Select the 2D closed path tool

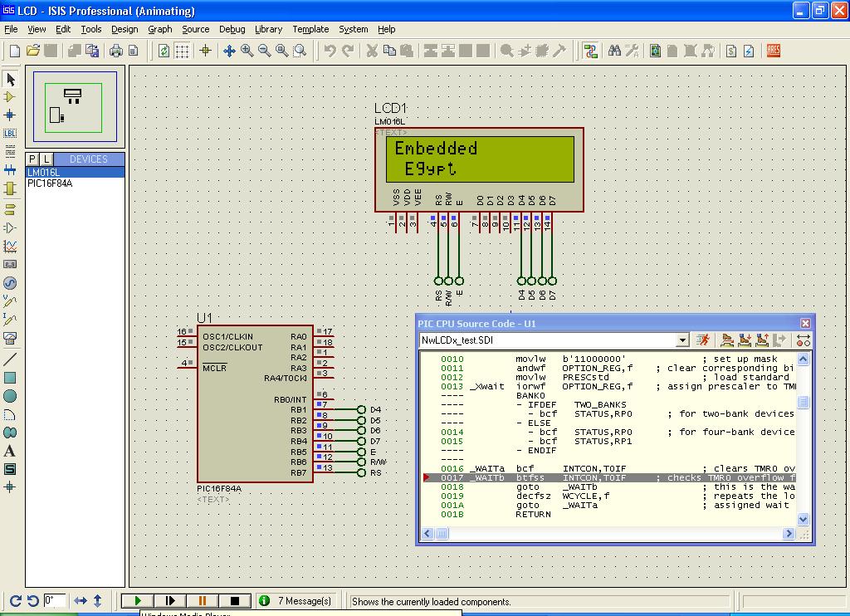tap(10, 433)
